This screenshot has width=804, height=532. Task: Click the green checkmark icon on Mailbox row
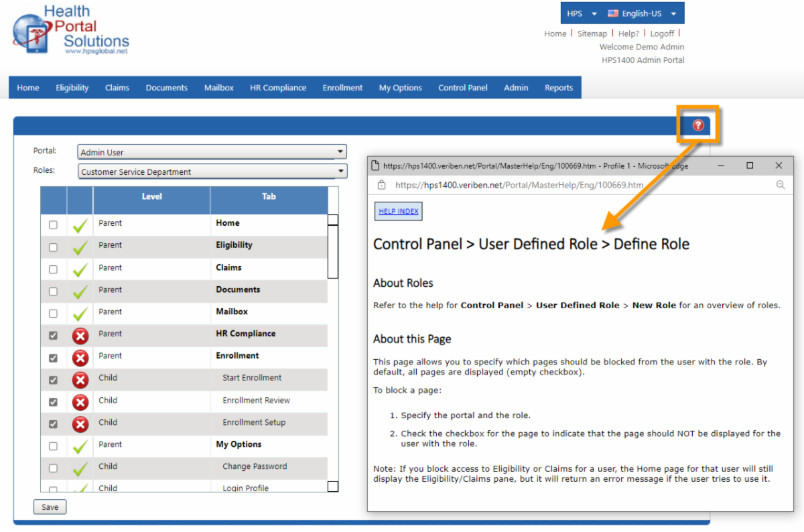coord(80,314)
